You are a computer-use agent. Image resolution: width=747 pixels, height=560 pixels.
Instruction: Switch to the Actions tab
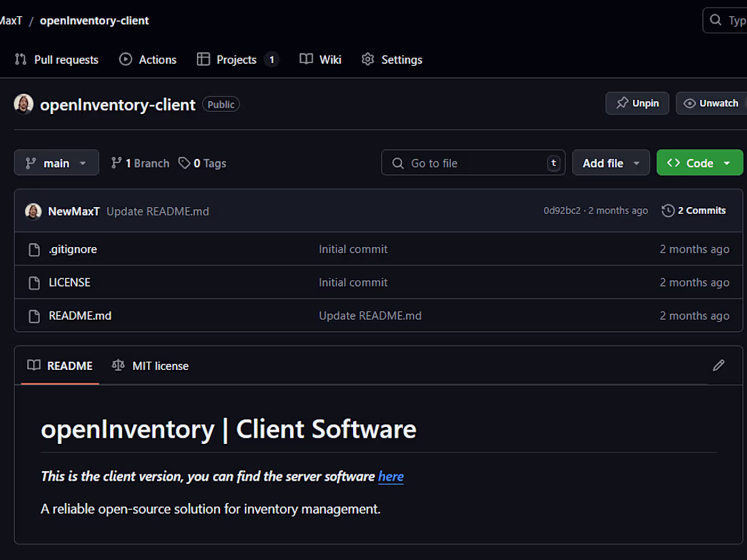pos(147,60)
